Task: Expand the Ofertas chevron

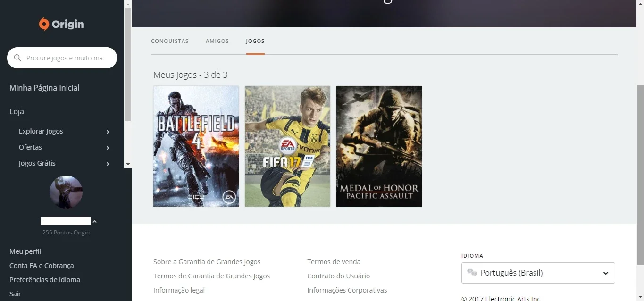Action: [108, 148]
